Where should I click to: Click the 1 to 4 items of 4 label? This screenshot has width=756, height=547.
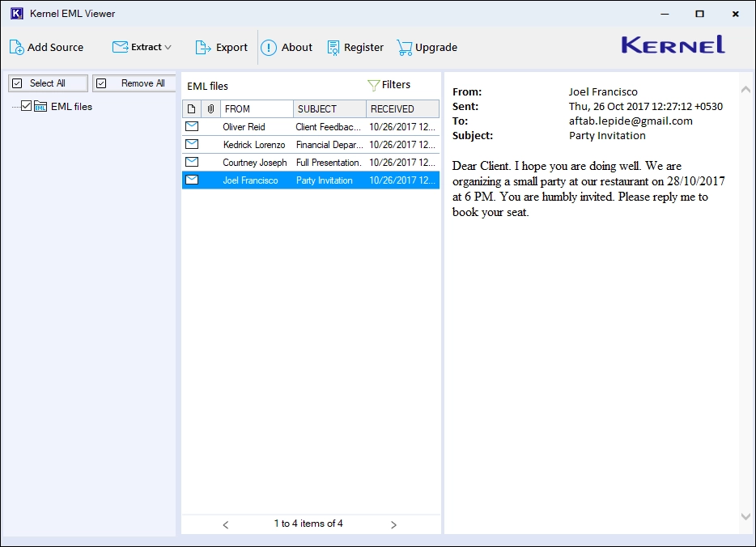308,524
